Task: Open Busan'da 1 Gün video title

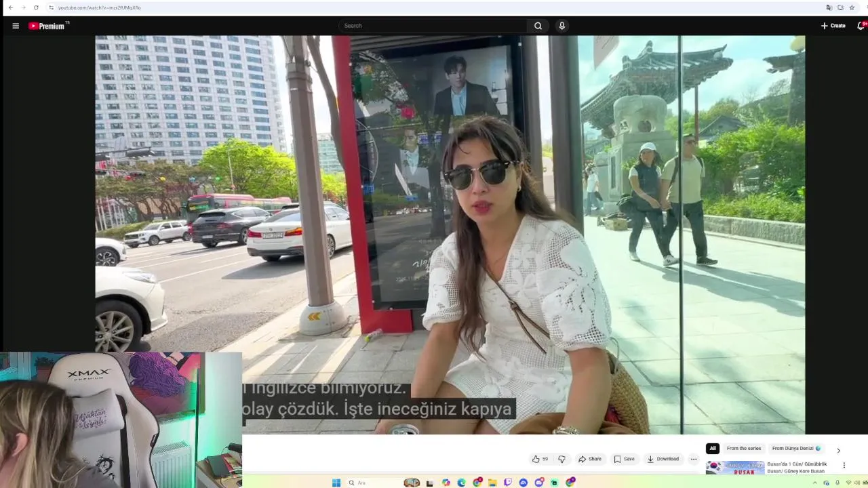Action: pos(797,468)
